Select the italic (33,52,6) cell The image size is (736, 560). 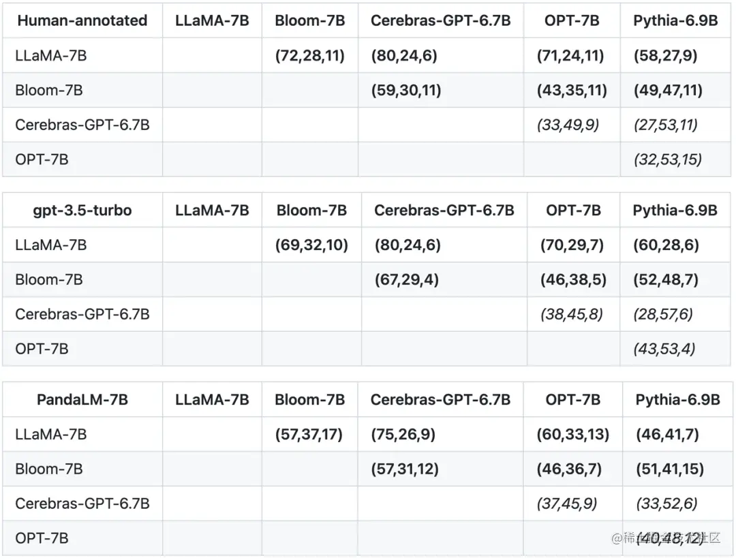[x=666, y=503]
